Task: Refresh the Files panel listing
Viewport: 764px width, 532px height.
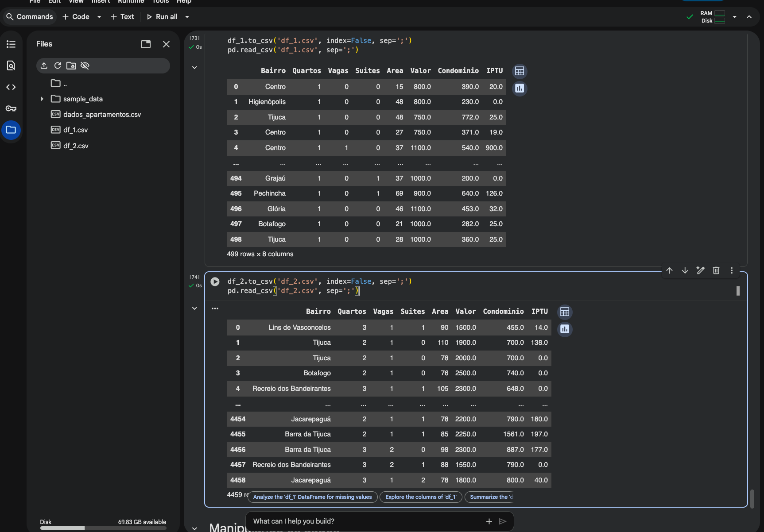Action: point(58,66)
